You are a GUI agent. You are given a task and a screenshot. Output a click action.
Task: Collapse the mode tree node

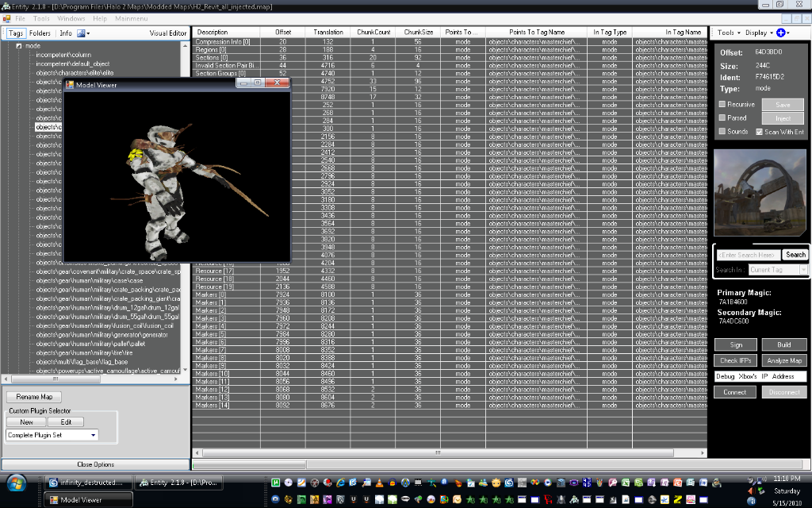19,46
